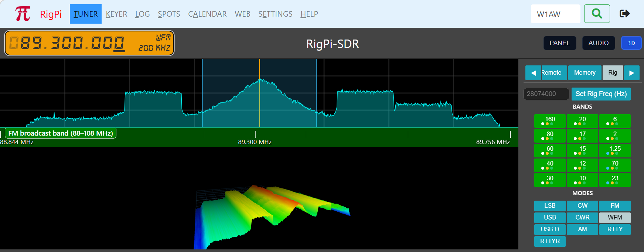Choose USB-D mode
This screenshot has height=252, width=644.
point(550,229)
